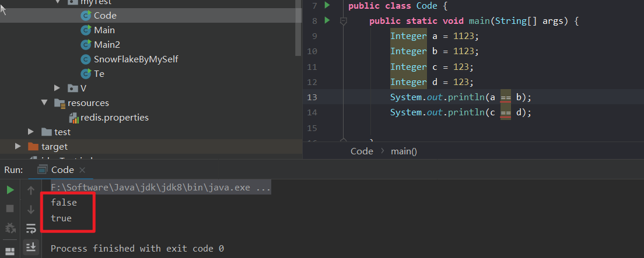
Task: Select the test folder name in tree
Action: [62, 132]
